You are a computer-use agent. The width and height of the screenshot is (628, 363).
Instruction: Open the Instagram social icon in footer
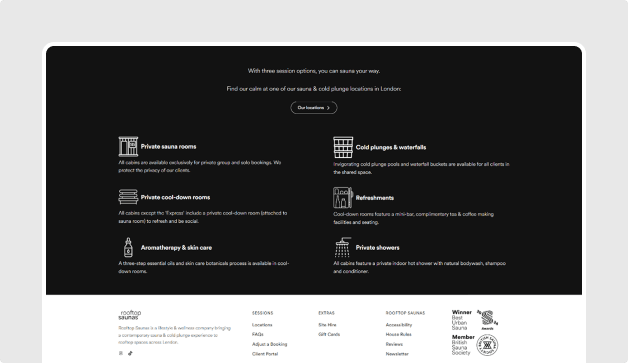(x=121, y=353)
